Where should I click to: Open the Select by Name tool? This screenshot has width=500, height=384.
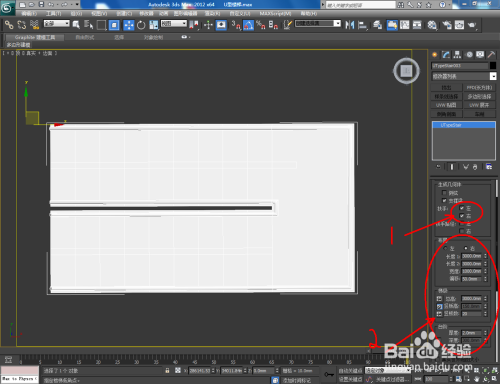[88, 25]
